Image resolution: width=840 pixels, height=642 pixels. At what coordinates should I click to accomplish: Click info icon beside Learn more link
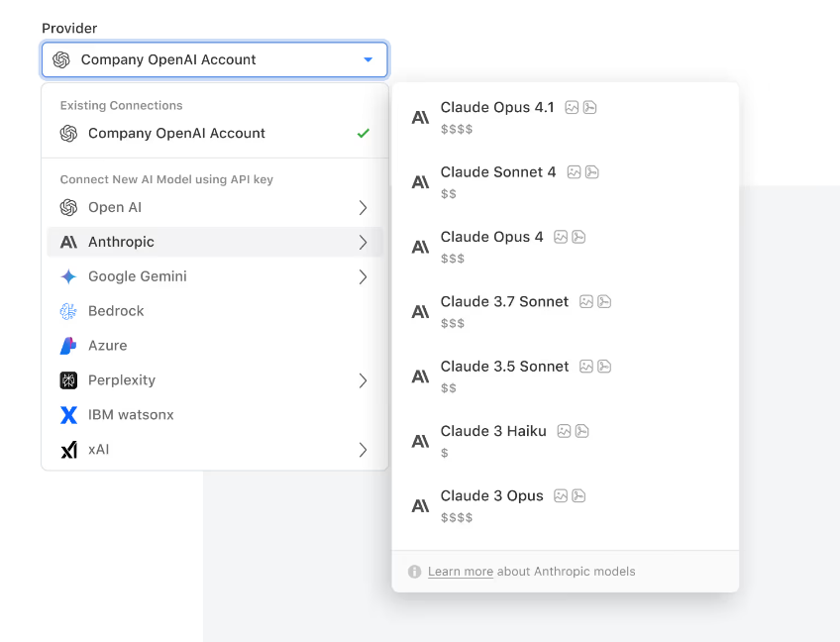tap(414, 572)
